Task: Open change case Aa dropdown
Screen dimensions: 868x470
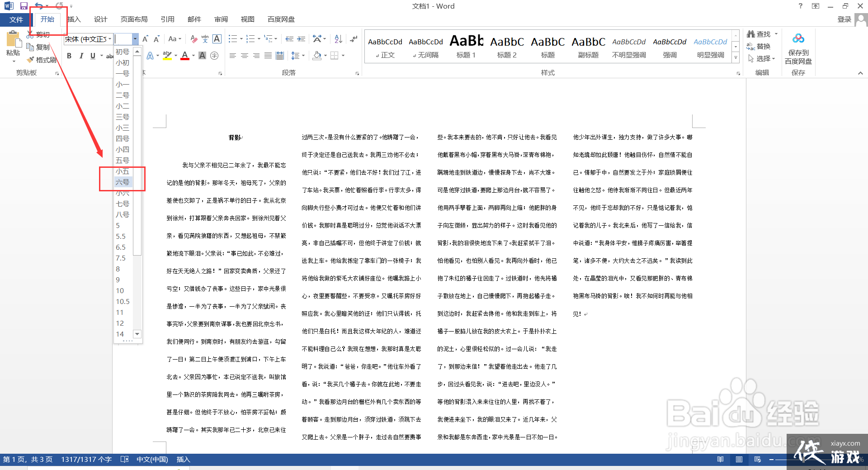Action: 175,39
